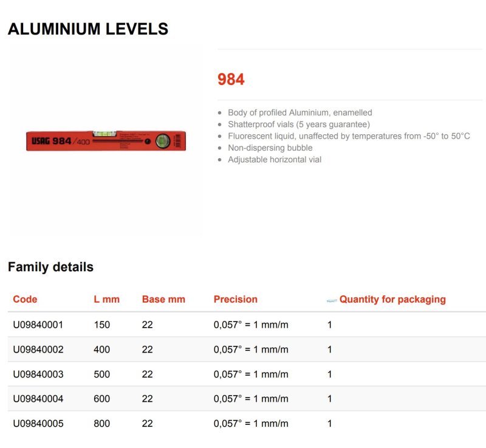Click the small icon beside Quantity for packaging

tap(332, 300)
